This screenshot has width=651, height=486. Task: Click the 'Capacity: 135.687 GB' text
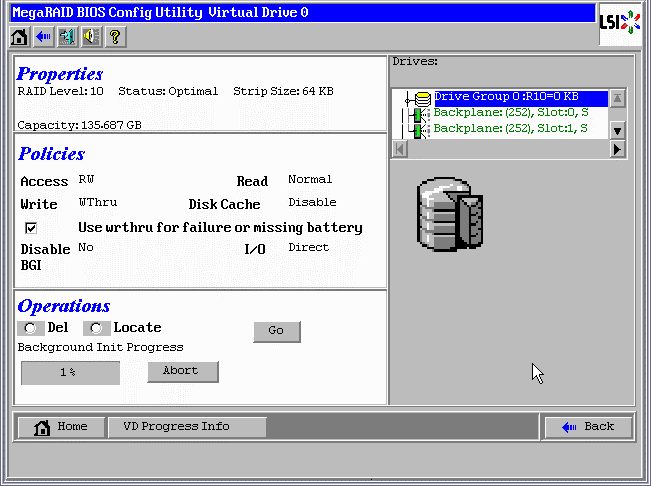coord(79,125)
